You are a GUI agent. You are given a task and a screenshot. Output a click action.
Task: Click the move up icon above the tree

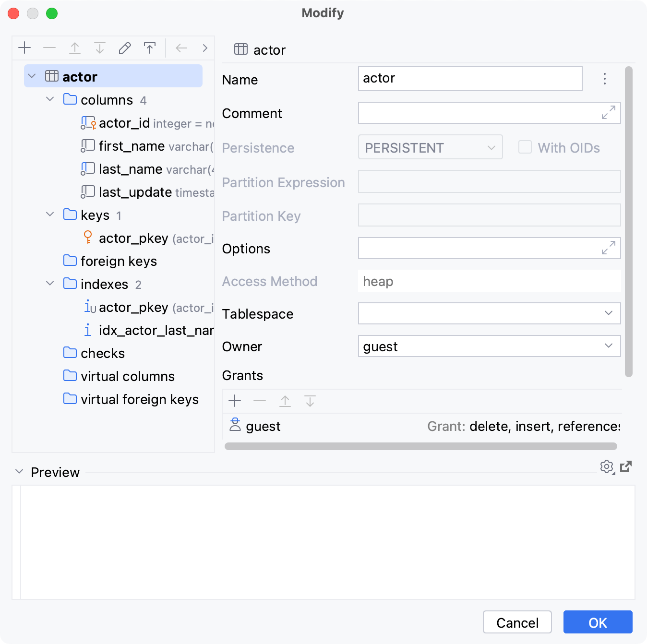74,48
